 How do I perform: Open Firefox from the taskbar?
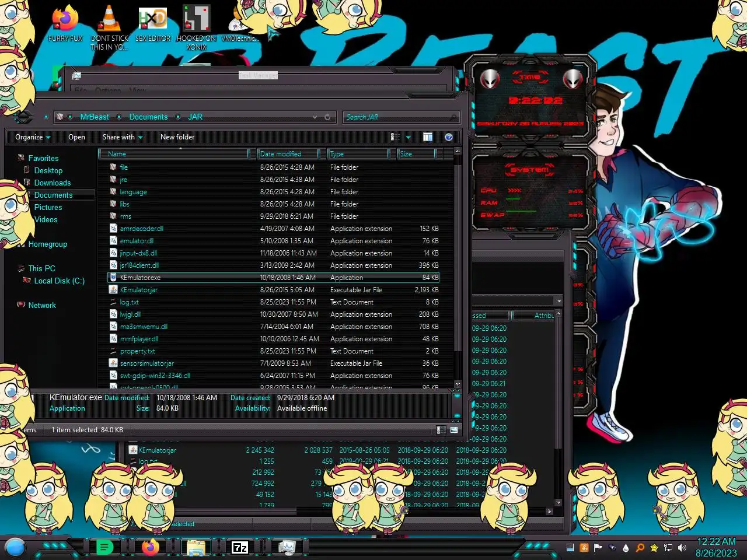(x=150, y=547)
